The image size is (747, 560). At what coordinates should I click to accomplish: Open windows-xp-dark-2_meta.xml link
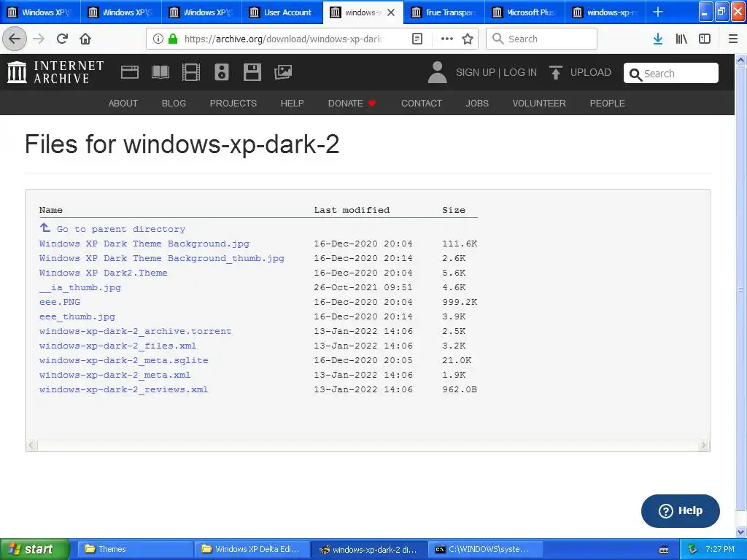[x=115, y=376]
